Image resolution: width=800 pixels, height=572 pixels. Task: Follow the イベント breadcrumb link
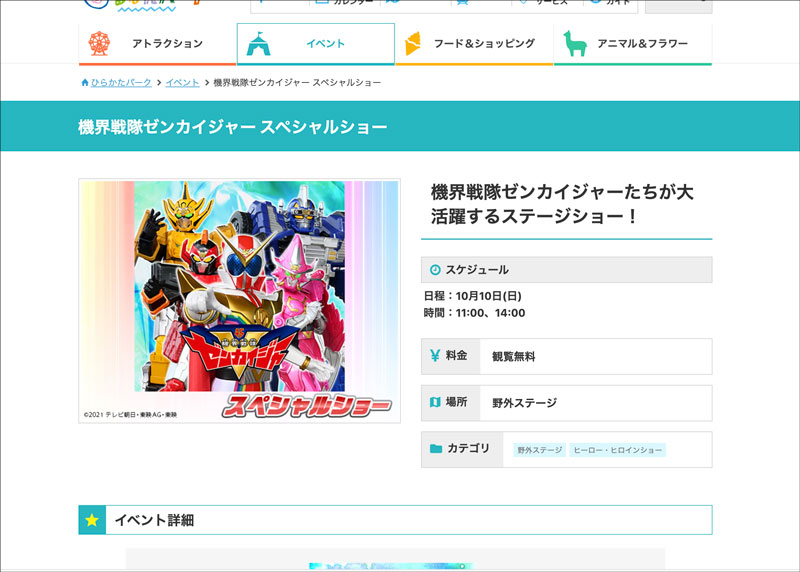tap(182, 82)
